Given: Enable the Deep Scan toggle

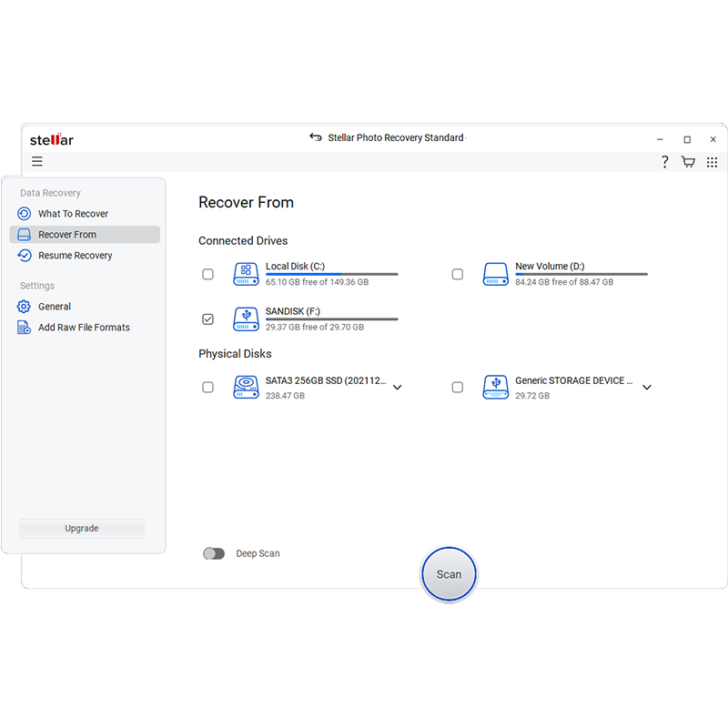Looking at the screenshot, I should click(x=214, y=553).
